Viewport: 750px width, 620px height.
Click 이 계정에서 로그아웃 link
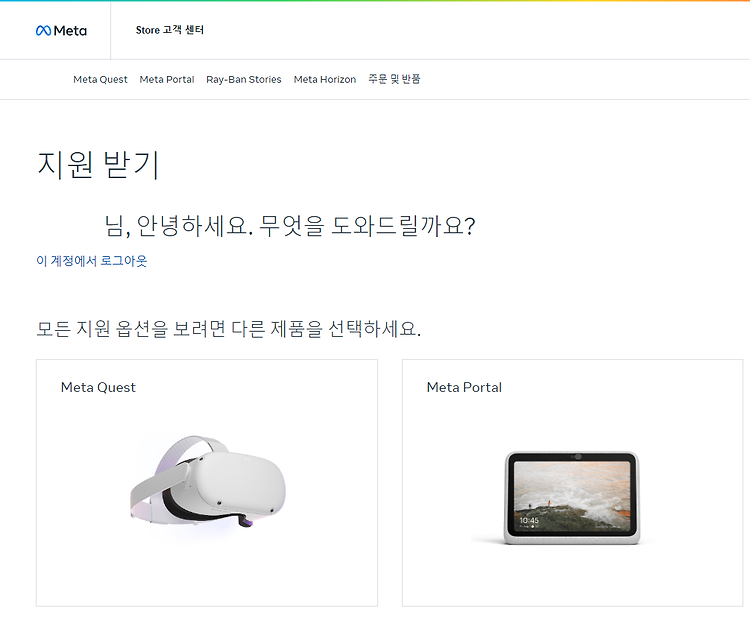[x=92, y=261]
